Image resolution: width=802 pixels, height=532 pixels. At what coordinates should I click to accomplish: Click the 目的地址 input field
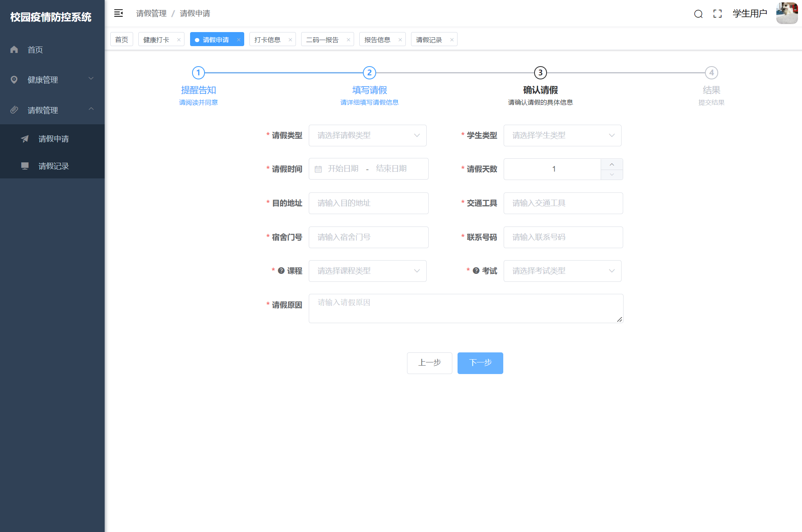(368, 203)
